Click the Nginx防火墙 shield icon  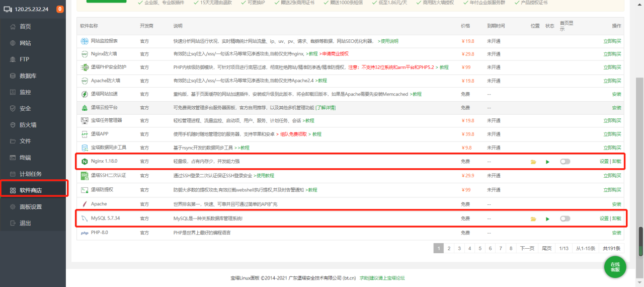pyautogui.click(x=85, y=54)
